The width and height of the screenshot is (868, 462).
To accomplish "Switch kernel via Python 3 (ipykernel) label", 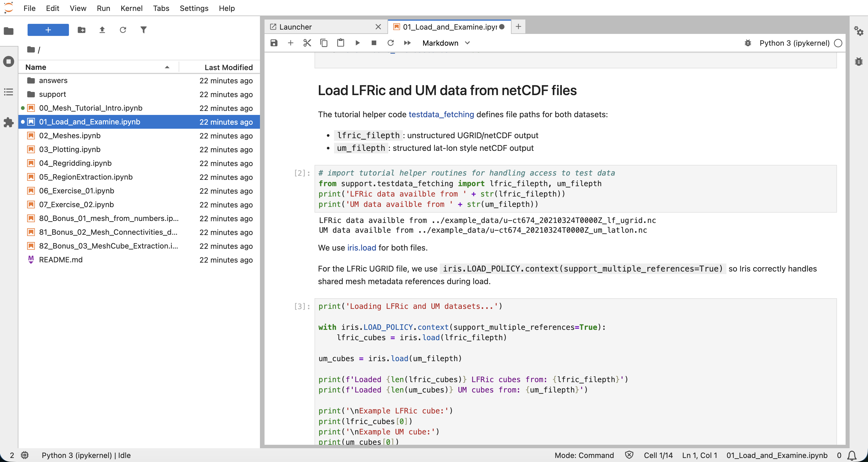I will click(x=794, y=43).
